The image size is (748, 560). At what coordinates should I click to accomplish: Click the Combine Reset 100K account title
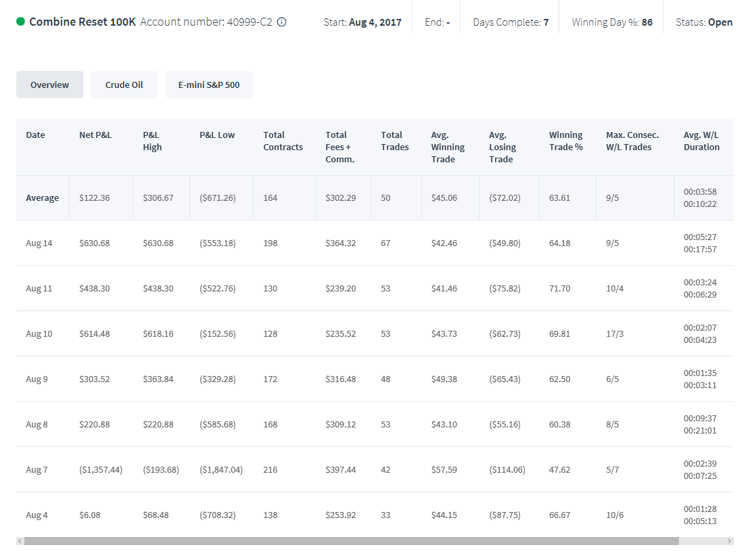[83, 22]
